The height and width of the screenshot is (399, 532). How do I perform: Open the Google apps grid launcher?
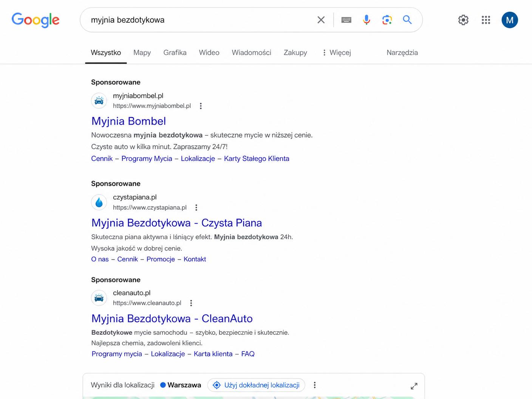(x=486, y=20)
